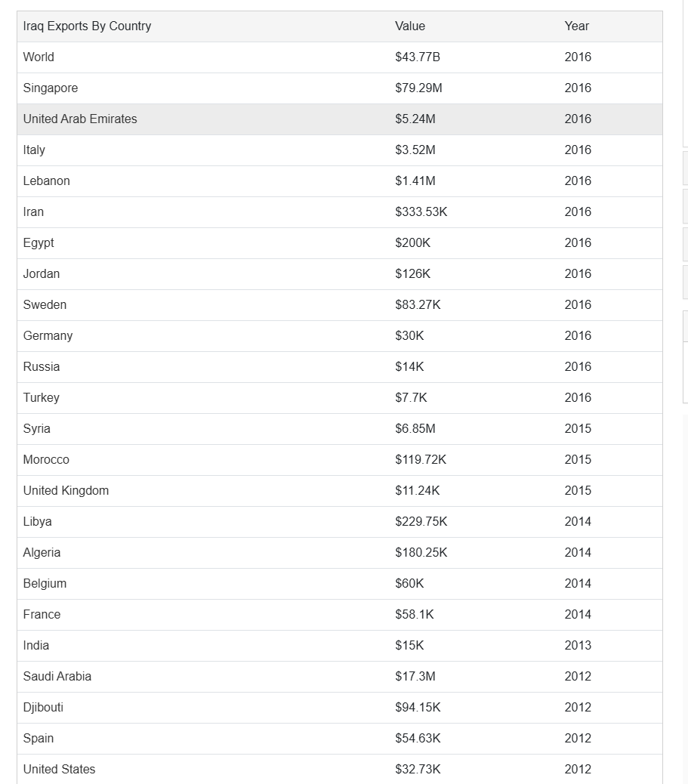Open the Jordan country link

tap(42, 274)
